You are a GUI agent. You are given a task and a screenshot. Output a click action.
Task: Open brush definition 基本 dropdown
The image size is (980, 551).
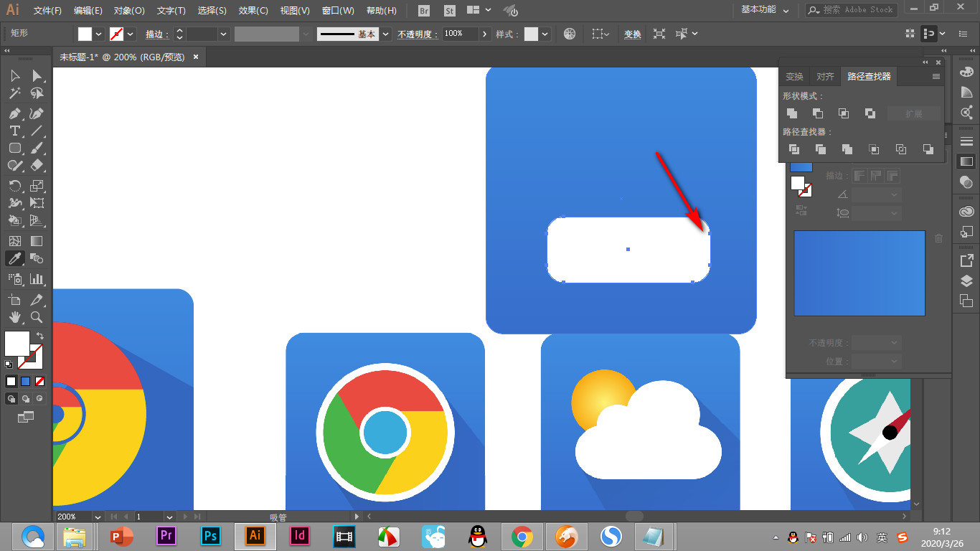click(386, 34)
